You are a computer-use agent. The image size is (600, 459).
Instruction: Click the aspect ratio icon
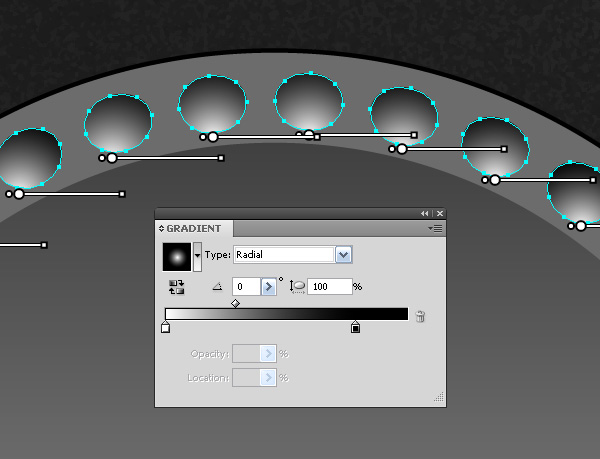[x=297, y=286]
